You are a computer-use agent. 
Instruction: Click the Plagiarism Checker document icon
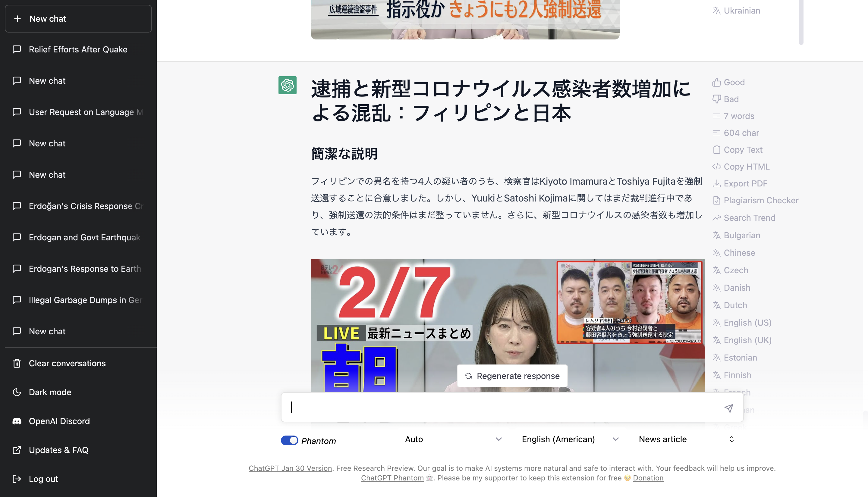(x=716, y=200)
